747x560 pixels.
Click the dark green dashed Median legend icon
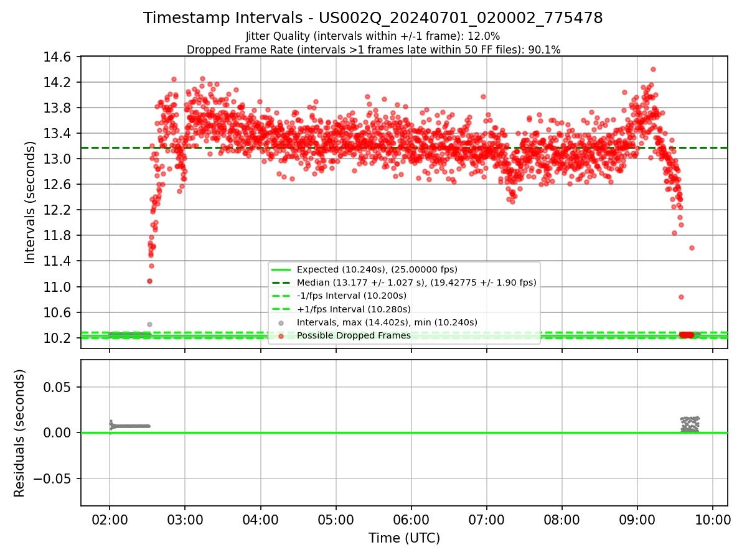click(x=282, y=282)
